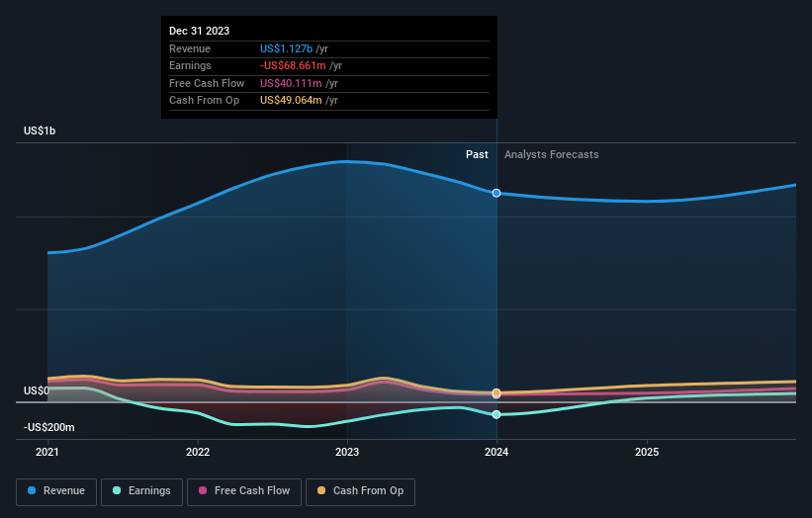812x518 pixels.
Task: Click the Revenue row label in tooltip
Action: pos(190,48)
